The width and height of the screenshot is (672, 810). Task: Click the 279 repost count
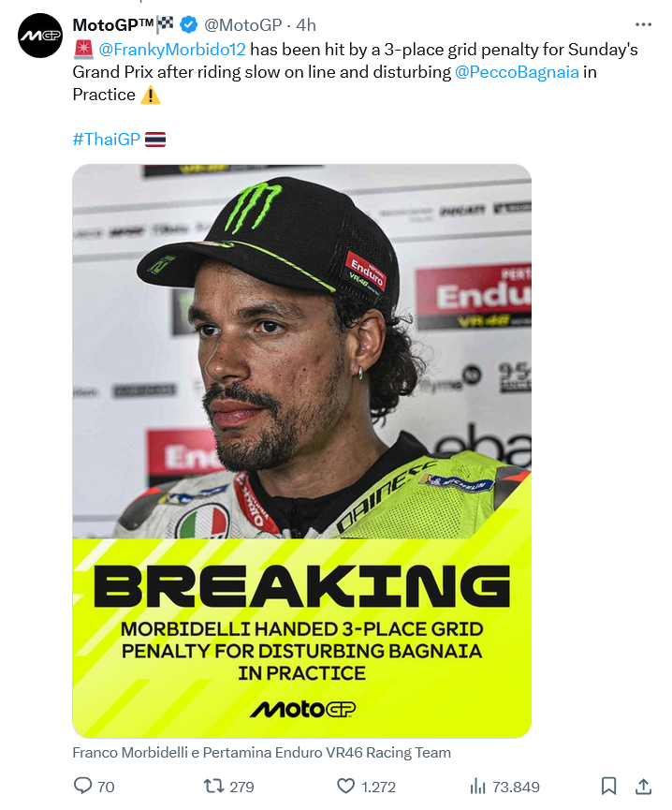coord(241,787)
